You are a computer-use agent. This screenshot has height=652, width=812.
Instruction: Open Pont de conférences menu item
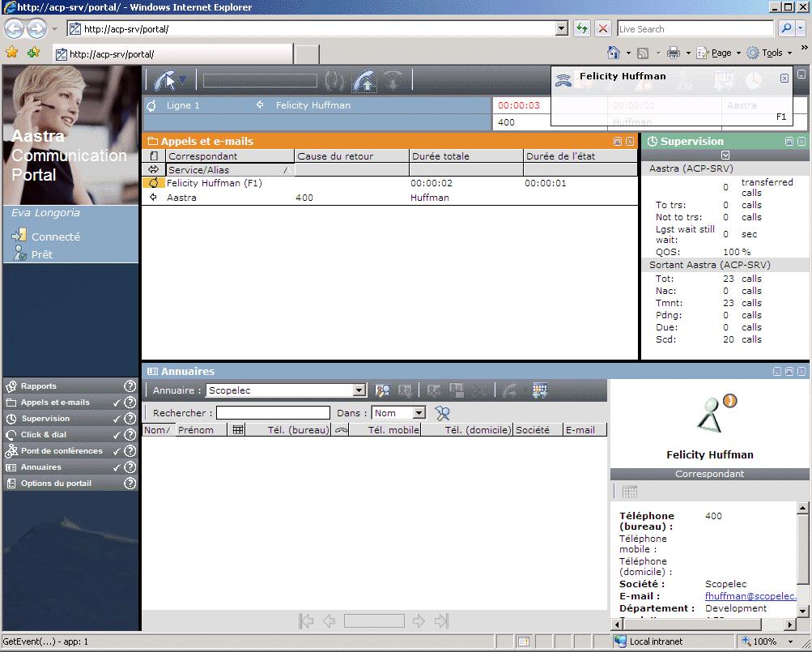point(62,451)
